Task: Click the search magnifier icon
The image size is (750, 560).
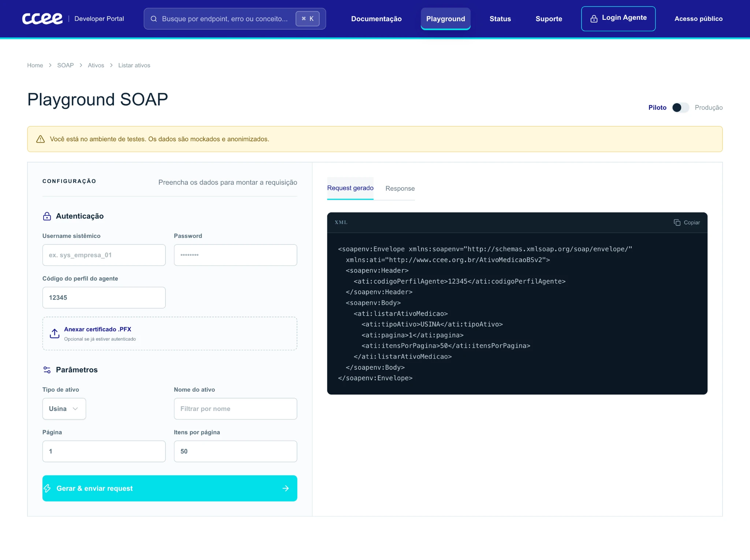Action: pyautogui.click(x=154, y=19)
